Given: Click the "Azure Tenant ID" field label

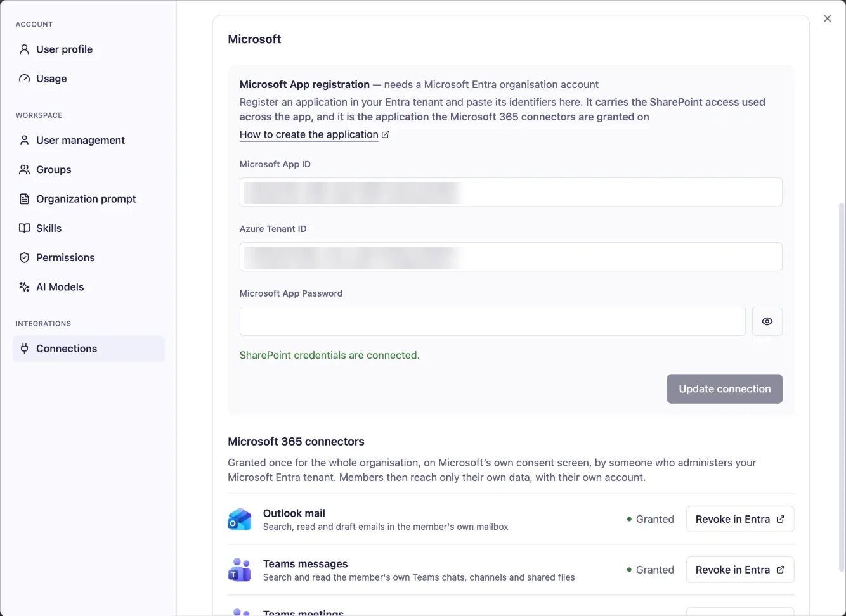Looking at the screenshot, I should 273,229.
